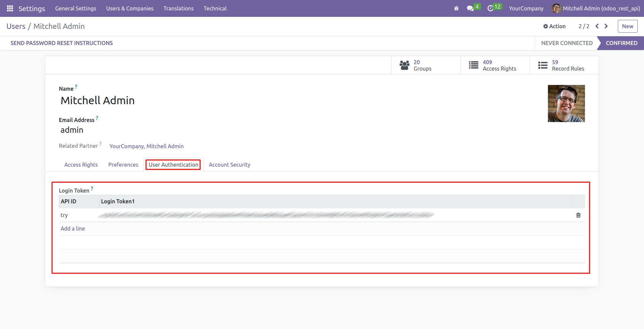Open YourComany, Mitchell Admin related partner
Screen dimensions: 644x329
click(146, 146)
